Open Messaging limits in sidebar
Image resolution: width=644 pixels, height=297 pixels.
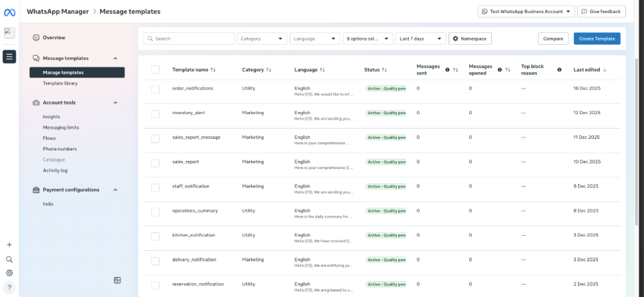click(61, 128)
